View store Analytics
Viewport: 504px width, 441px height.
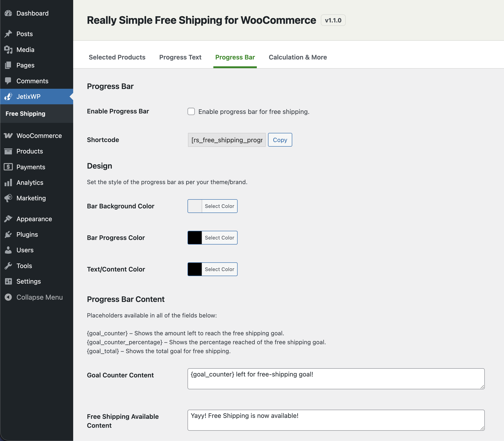29,182
